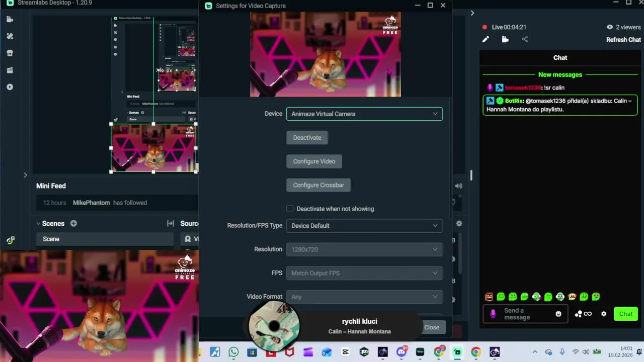
Task: Send message with green Chat button
Action: 626,314
